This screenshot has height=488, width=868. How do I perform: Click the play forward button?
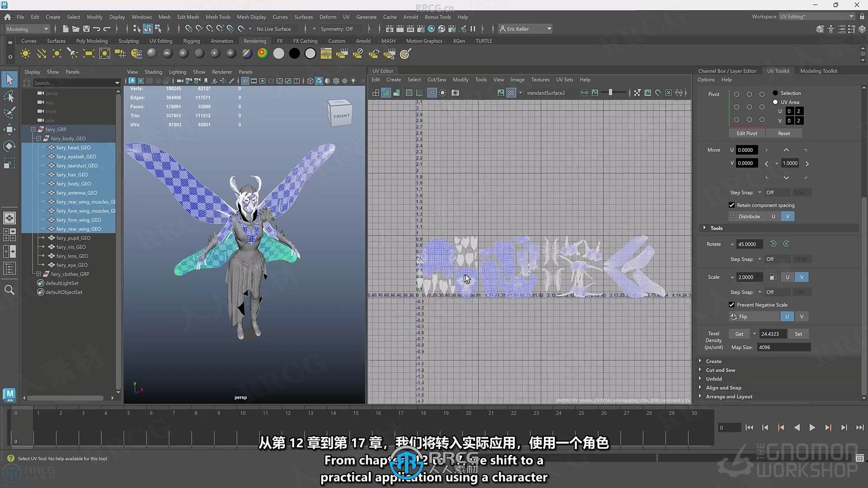(x=812, y=427)
